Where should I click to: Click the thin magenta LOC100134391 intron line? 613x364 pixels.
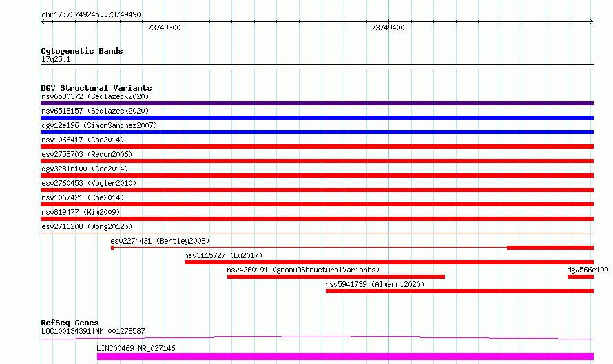[x=317, y=337]
